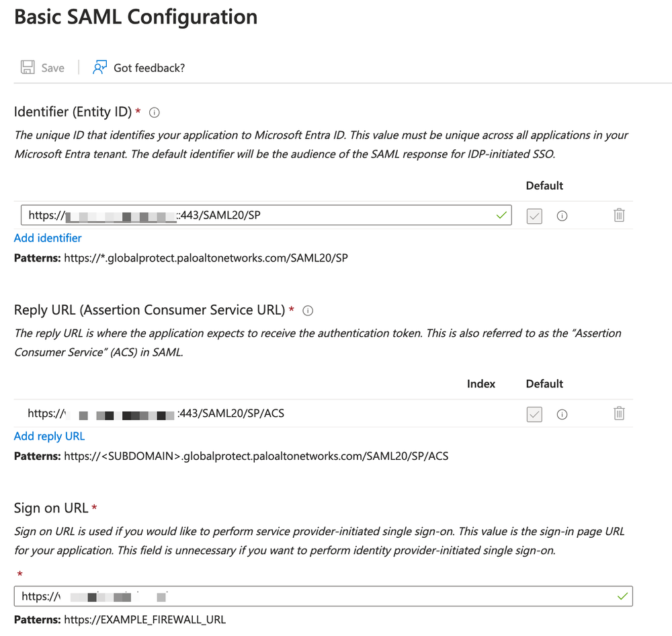Image resolution: width=672 pixels, height=636 pixels.
Task: Click the Index column header area
Action: 481,384
